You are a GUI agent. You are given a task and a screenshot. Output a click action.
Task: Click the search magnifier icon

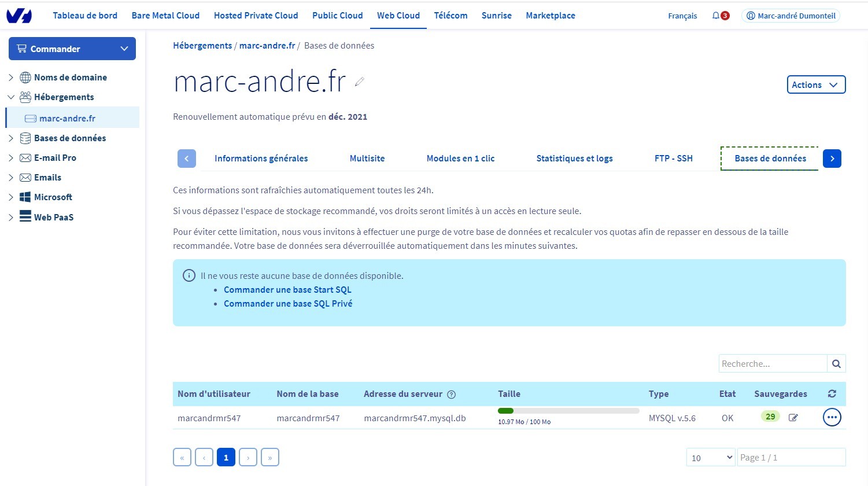pyautogui.click(x=836, y=363)
